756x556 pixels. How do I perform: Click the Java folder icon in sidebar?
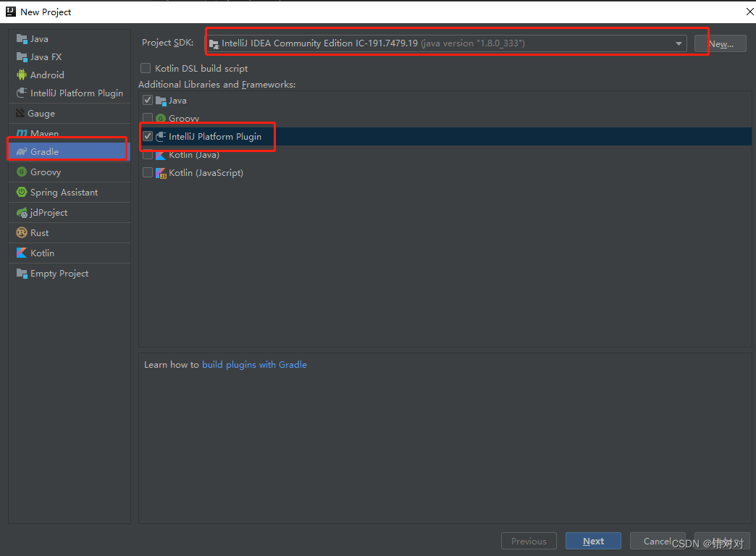click(22, 39)
